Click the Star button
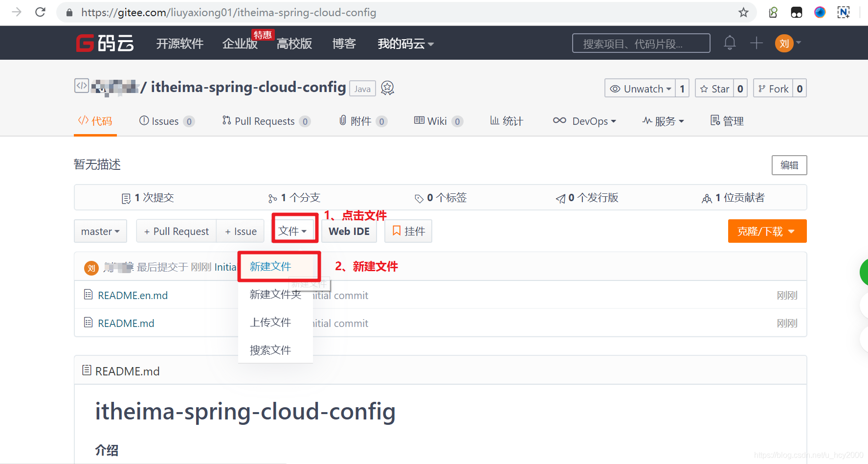 click(714, 89)
